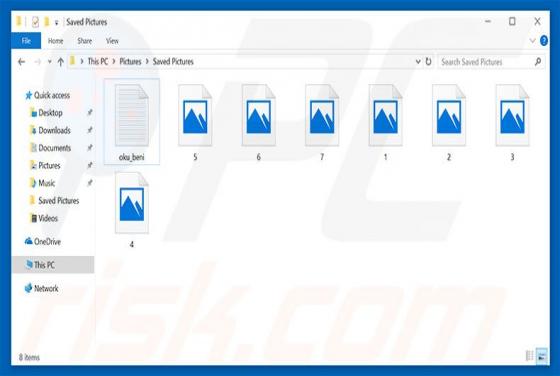Go back with the left arrow button
Screen dimensions: 560x376
(x=21, y=62)
